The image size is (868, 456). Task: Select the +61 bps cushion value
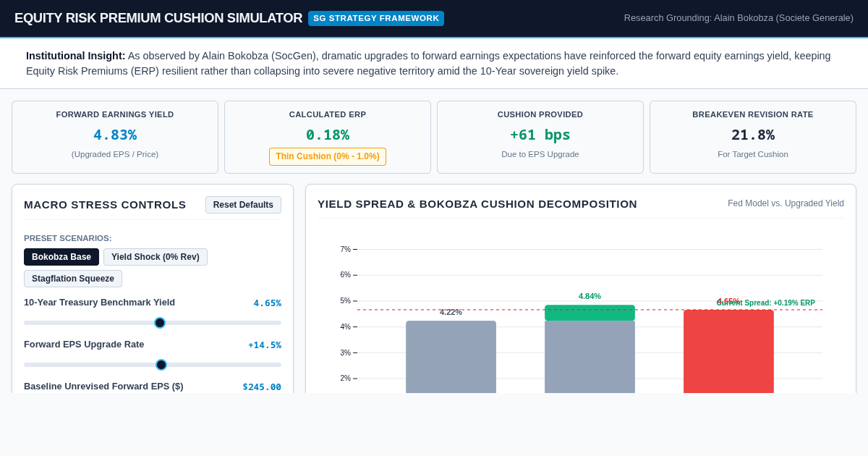[540, 135]
